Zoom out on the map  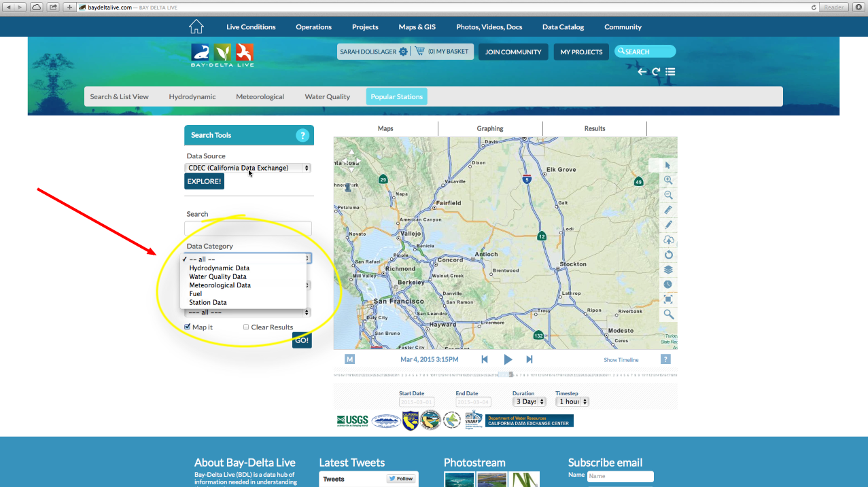pos(668,195)
